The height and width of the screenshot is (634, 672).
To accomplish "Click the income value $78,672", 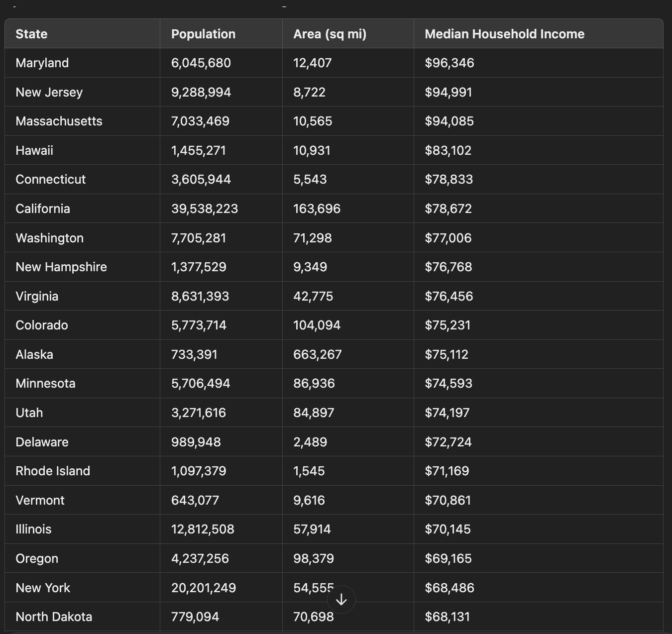I will pyautogui.click(x=448, y=209).
